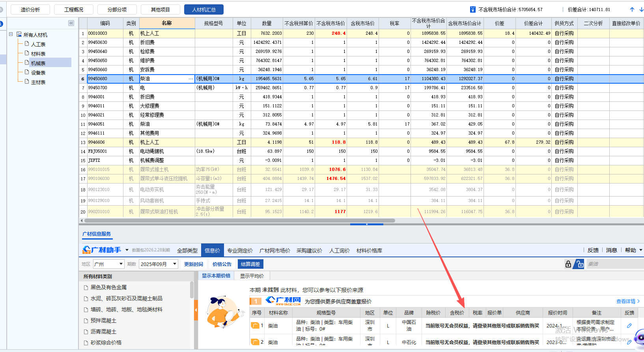The height and width of the screenshot is (352, 644).
Task: Select the 信息价 tab
Action: [x=213, y=251]
